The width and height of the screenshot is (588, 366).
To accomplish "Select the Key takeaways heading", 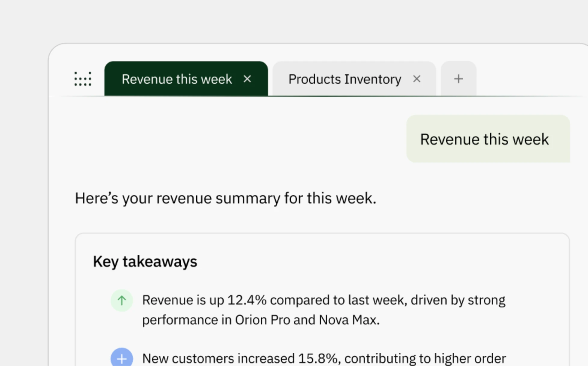I will coord(145,261).
